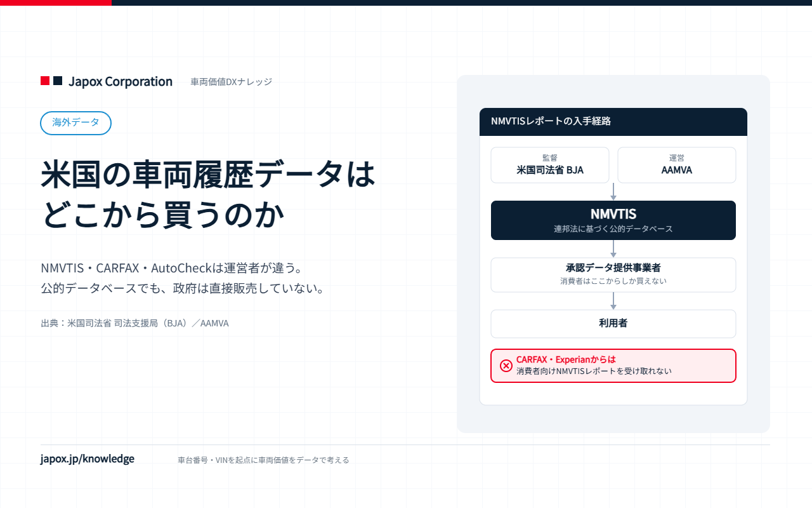Click the sentence 公的データベースでも、政府は直接販売していない。
Viewport: 812px width, 508px height.
183,288
